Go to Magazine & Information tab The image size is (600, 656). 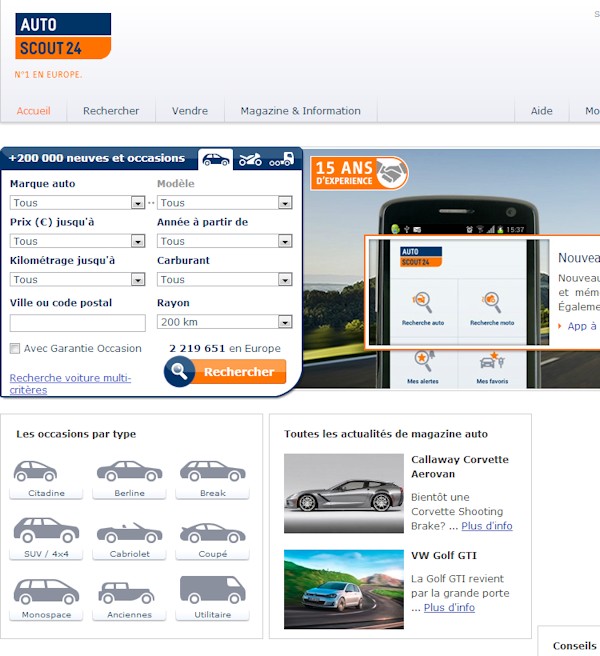point(300,111)
